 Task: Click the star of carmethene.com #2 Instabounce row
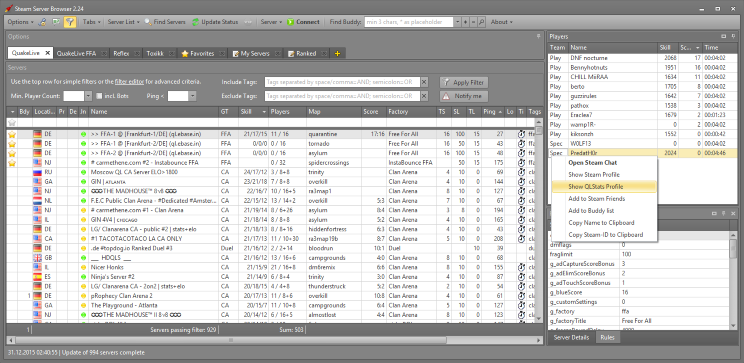coord(12,163)
